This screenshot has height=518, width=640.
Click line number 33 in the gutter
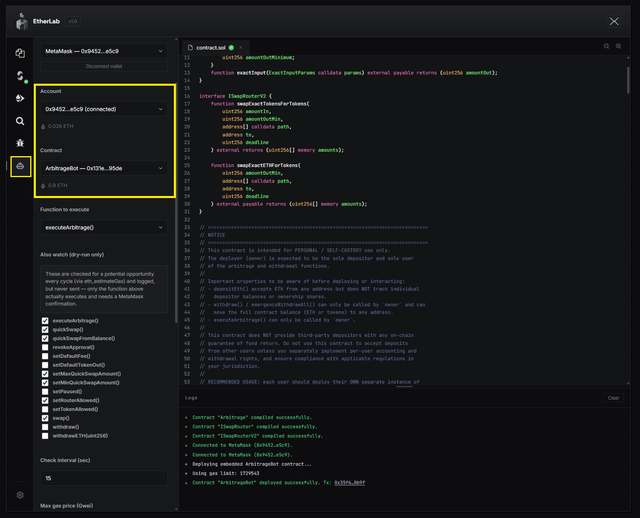pyautogui.click(x=187, y=227)
